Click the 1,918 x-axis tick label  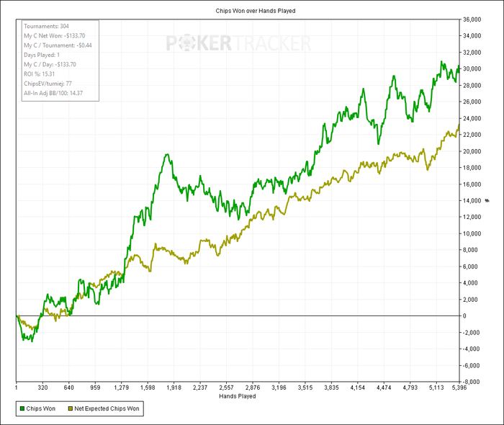click(174, 388)
